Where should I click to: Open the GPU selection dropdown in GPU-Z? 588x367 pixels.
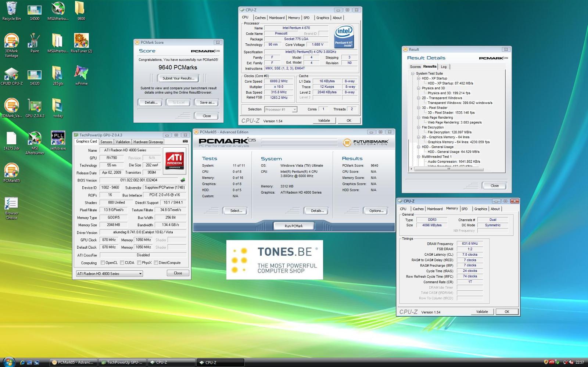pyautogui.click(x=109, y=274)
